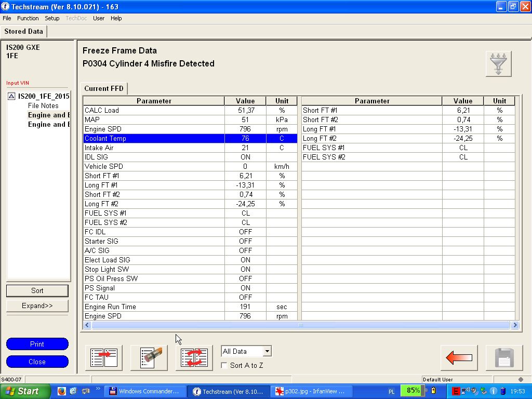
Task: Switch to Windows Commander in the taskbar
Action: (144, 391)
